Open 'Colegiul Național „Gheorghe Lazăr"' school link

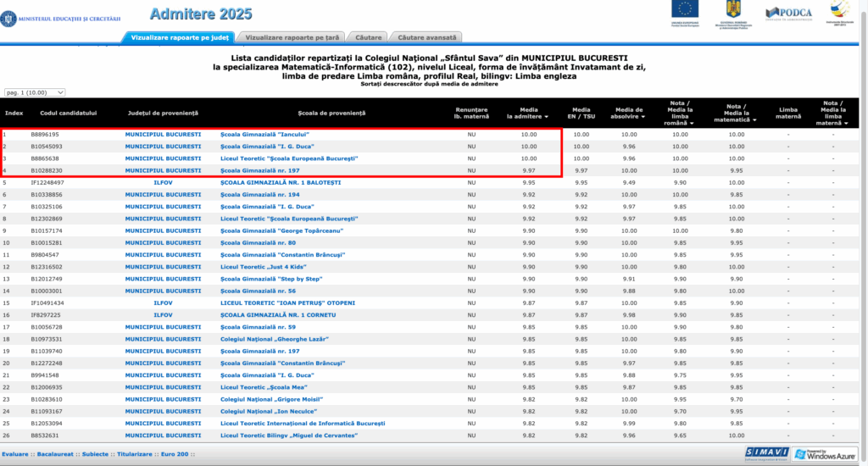pos(275,339)
